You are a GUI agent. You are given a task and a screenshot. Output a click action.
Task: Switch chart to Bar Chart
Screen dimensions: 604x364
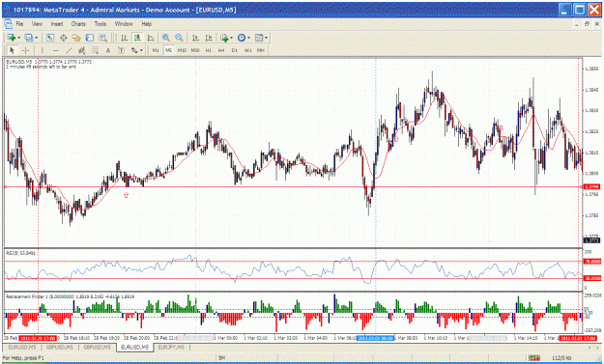pyautogui.click(x=124, y=38)
